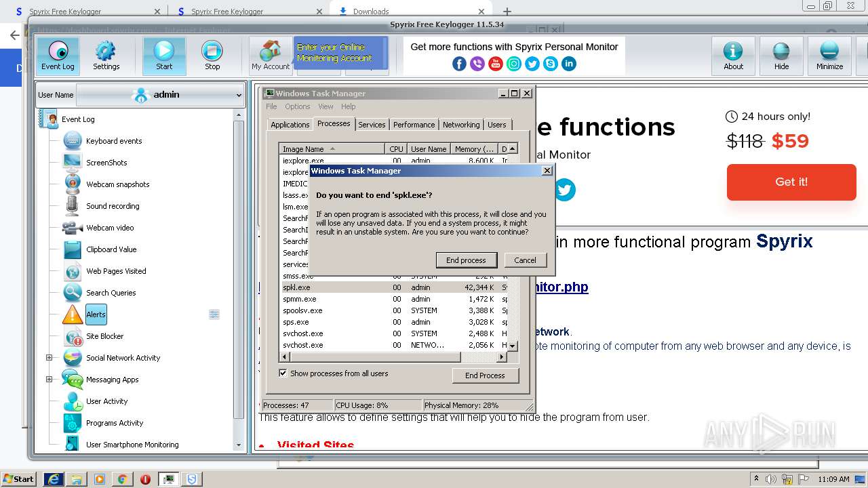Open the Facebook social icon
Image resolution: width=868 pixels, height=488 pixels.
coord(459,64)
